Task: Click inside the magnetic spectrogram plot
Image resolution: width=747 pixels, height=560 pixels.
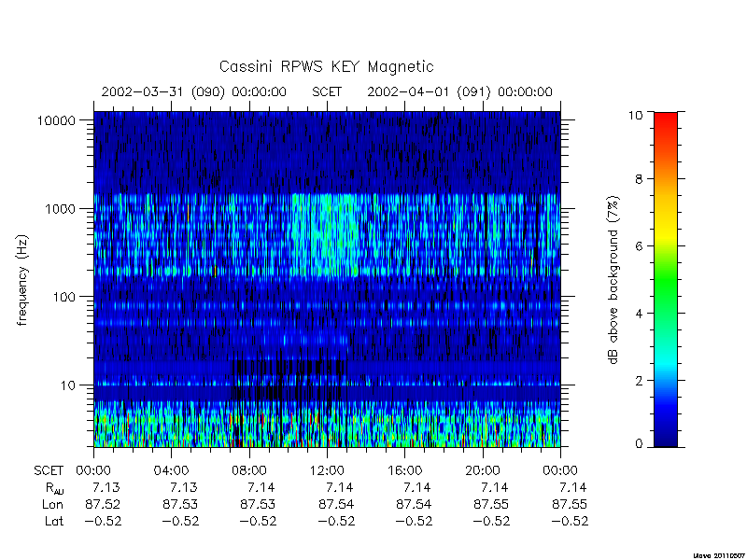Action: click(x=327, y=279)
